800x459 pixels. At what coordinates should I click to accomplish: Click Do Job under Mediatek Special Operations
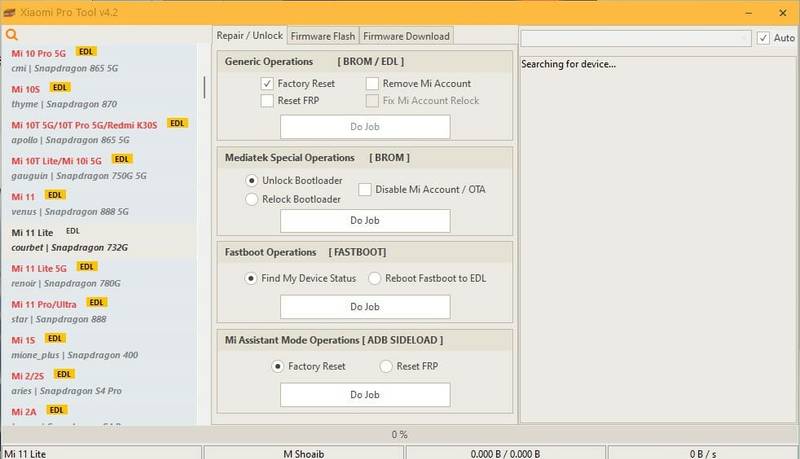tap(365, 220)
